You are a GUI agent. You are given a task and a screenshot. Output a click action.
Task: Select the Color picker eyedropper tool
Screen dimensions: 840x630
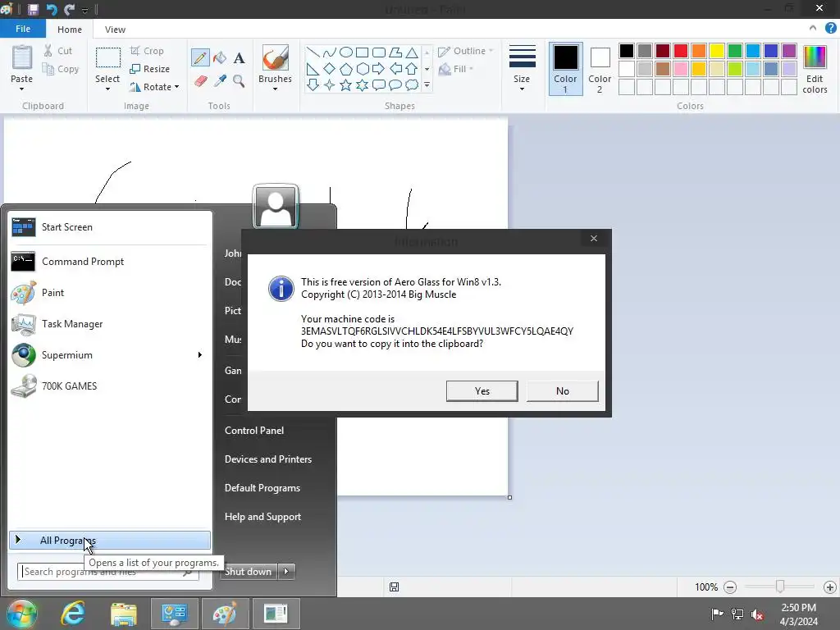click(220, 81)
